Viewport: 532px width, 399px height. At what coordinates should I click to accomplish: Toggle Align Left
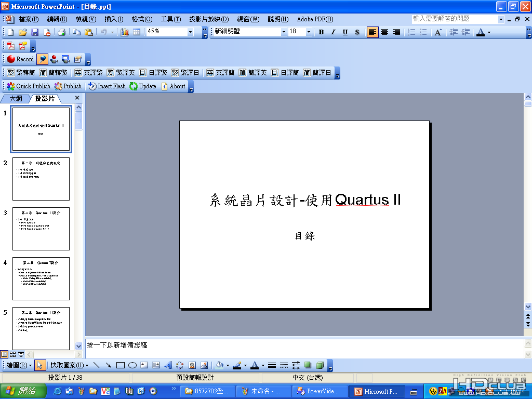(x=372, y=32)
